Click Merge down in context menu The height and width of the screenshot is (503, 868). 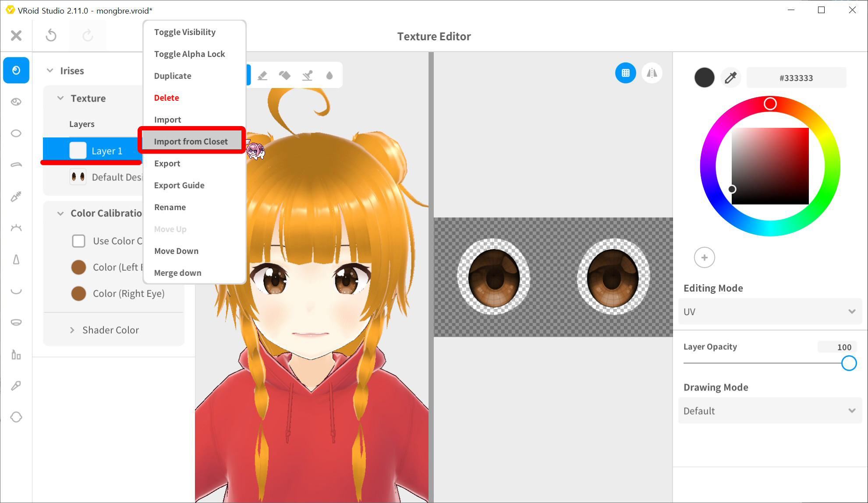177,273
